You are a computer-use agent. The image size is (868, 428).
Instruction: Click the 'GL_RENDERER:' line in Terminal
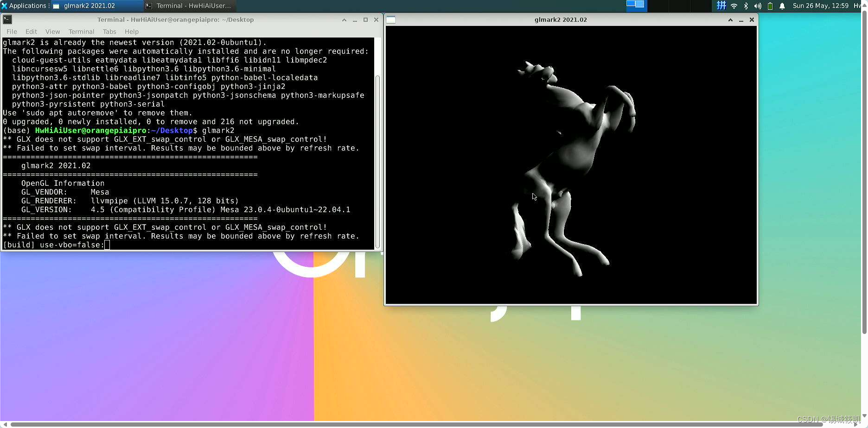(130, 201)
